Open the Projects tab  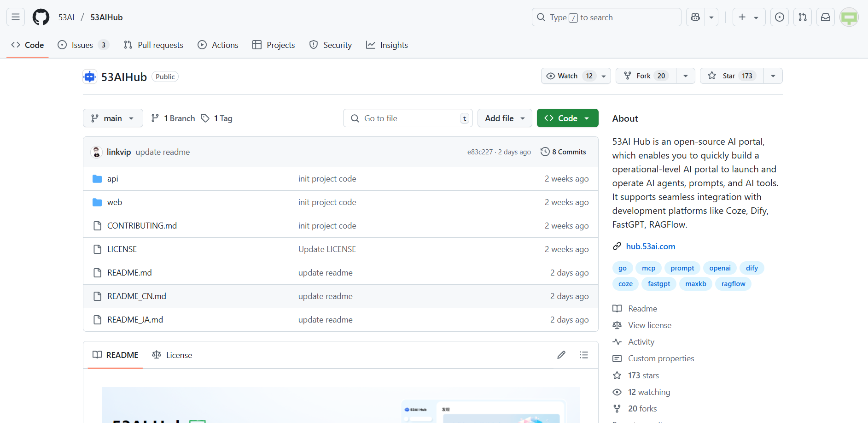pos(274,45)
